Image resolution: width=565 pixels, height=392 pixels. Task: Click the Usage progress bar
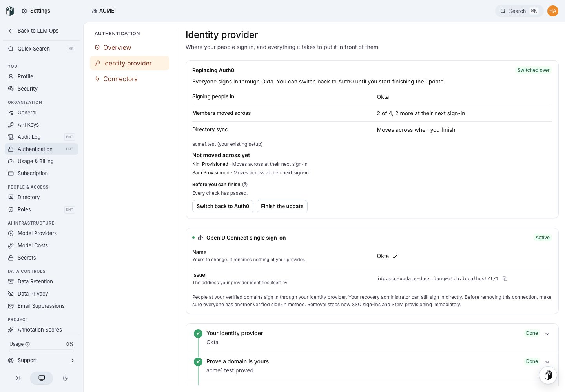42,351
